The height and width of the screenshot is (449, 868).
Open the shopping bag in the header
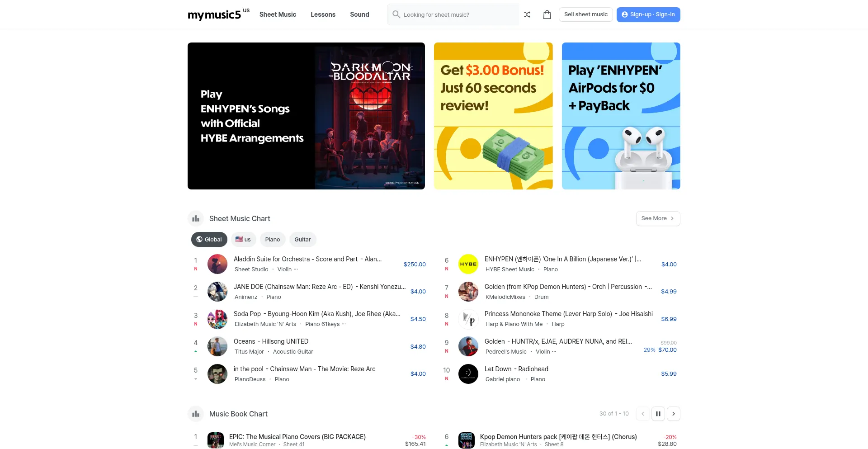(x=547, y=14)
